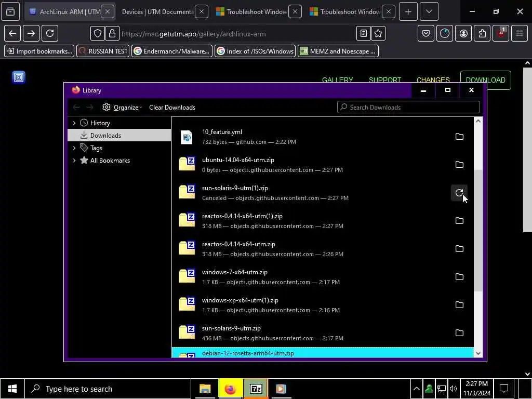The image size is (532, 399).
Task: Show hidden system tray icons
Action: coord(417,389)
